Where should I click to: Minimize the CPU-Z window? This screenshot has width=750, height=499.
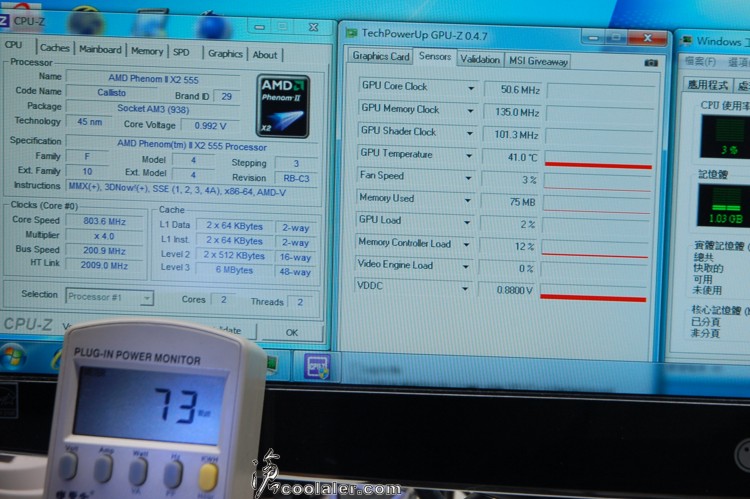pos(260,27)
